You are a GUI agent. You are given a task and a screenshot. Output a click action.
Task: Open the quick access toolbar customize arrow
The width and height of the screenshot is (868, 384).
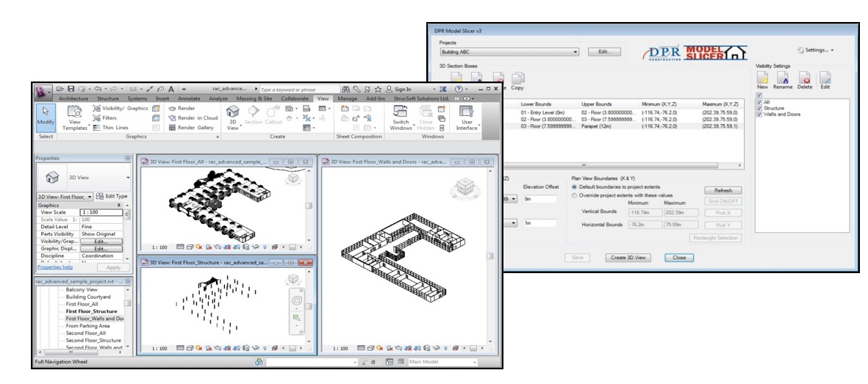pos(184,89)
